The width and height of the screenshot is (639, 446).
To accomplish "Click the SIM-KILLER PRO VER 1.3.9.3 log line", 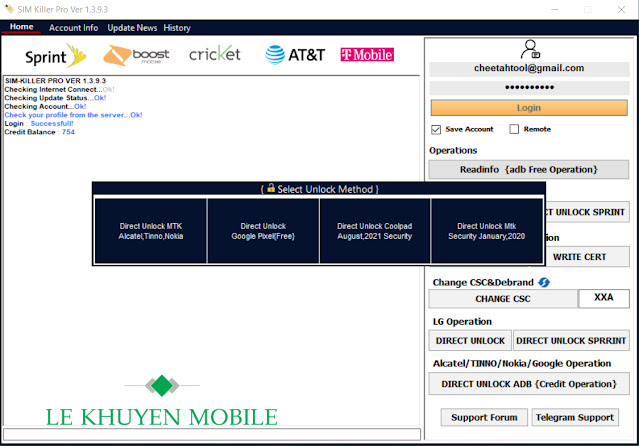I will tap(55, 81).
